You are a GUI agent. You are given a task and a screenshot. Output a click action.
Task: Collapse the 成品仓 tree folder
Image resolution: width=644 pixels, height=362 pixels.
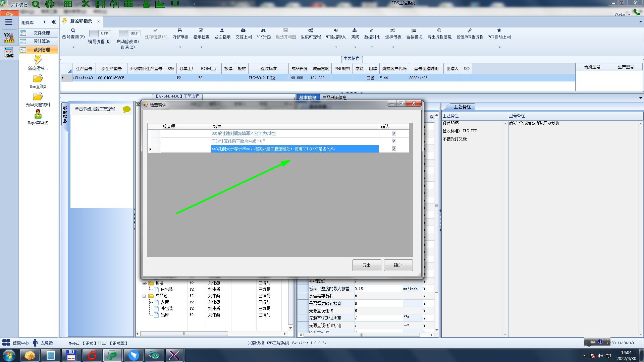144,296
